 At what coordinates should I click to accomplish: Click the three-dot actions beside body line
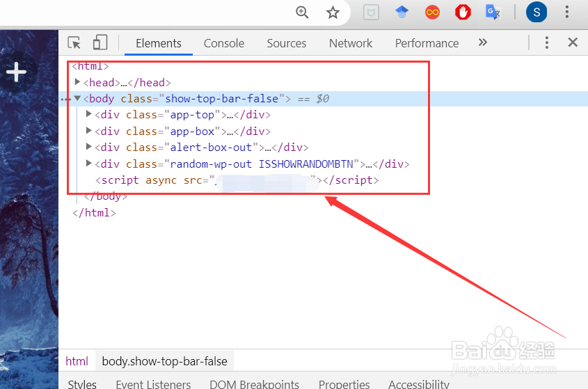pos(65,100)
